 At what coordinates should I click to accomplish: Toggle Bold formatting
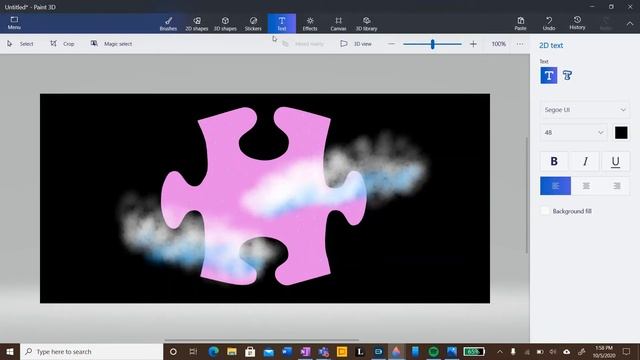point(554,161)
